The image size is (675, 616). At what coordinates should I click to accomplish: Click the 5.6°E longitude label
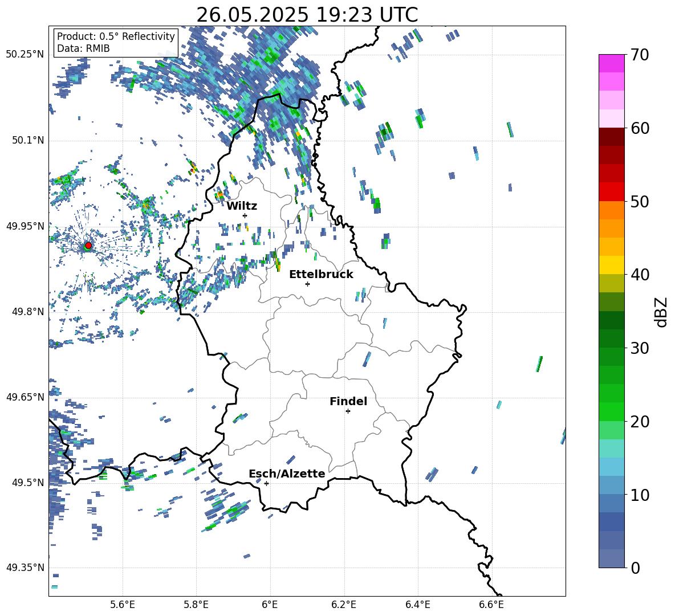pos(123,605)
